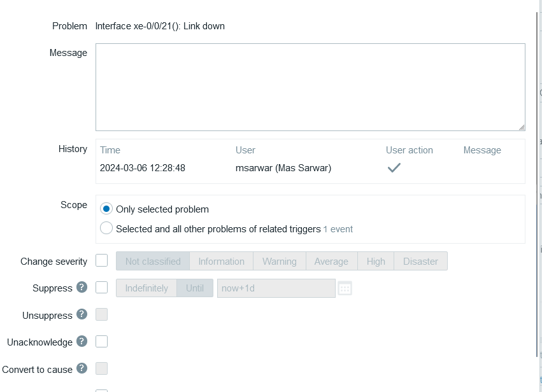This screenshot has width=542, height=392.
Task: Click the Unacknowledge help question-mark icon
Action: click(82, 342)
